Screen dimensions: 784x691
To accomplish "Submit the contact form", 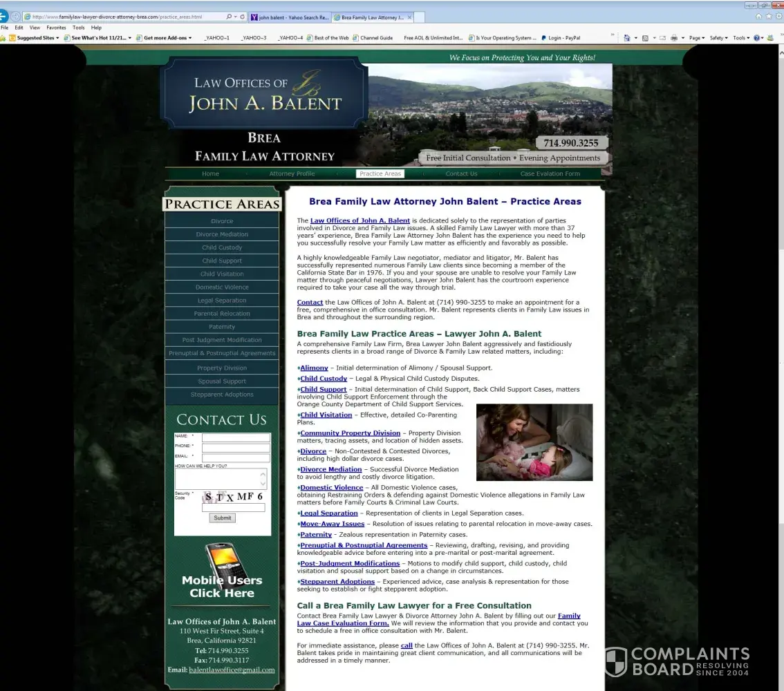I will click(x=222, y=518).
